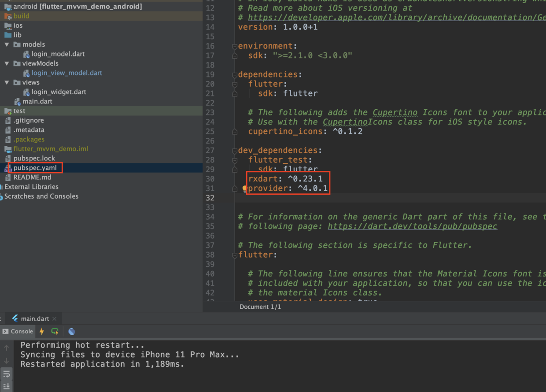Image resolution: width=546 pixels, height=392 pixels.
Task: Select the build folder
Action: pos(22,16)
